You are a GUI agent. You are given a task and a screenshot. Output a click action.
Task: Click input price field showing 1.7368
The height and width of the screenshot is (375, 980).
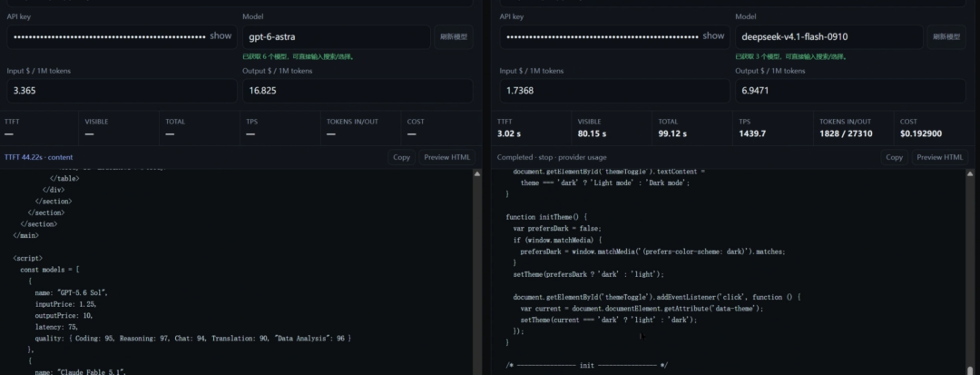(x=614, y=91)
